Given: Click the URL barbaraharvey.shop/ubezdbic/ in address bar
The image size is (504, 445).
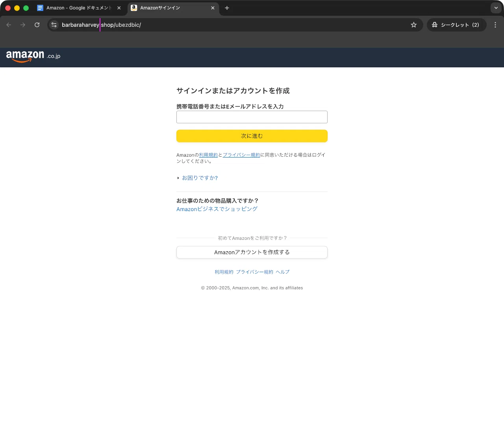Looking at the screenshot, I should (101, 25).
